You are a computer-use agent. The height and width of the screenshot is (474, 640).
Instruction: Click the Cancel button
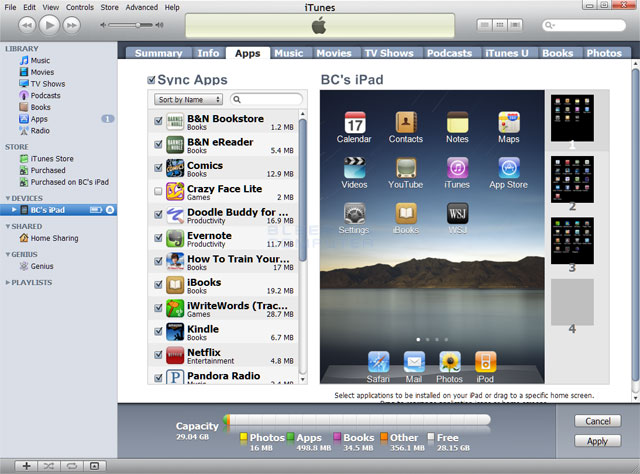(x=598, y=421)
